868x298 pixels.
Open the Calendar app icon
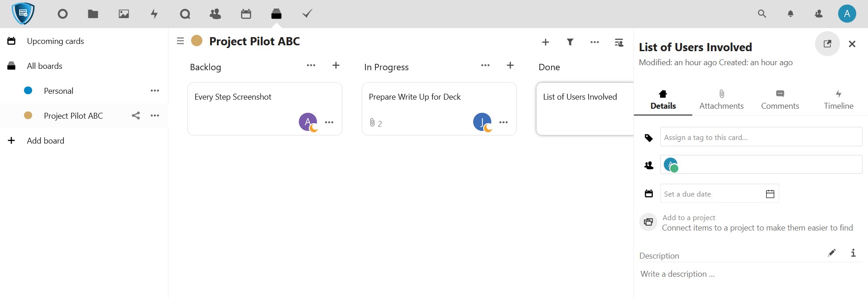pyautogui.click(x=246, y=14)
